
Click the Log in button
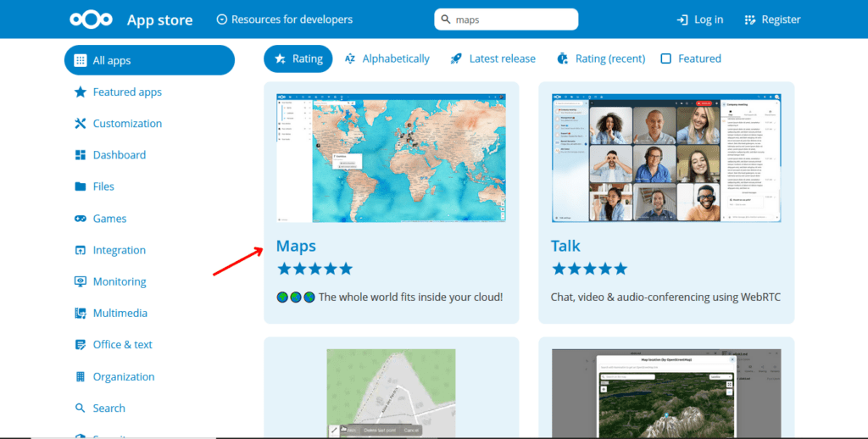699,19
